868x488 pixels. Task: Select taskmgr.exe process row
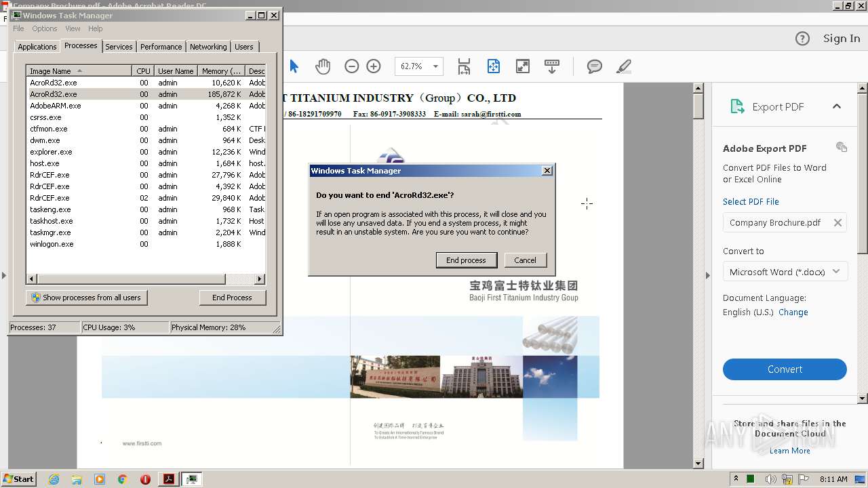tap(146, 232)
